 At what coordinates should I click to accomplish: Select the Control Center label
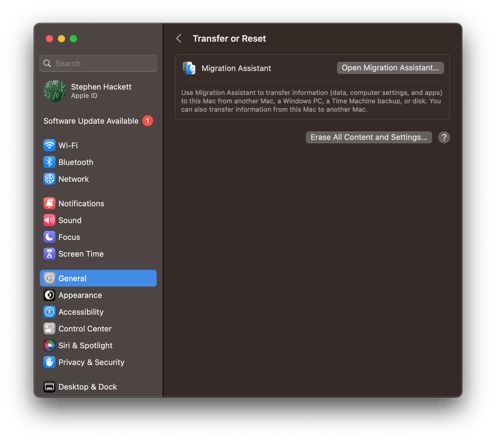coord(85,329)
